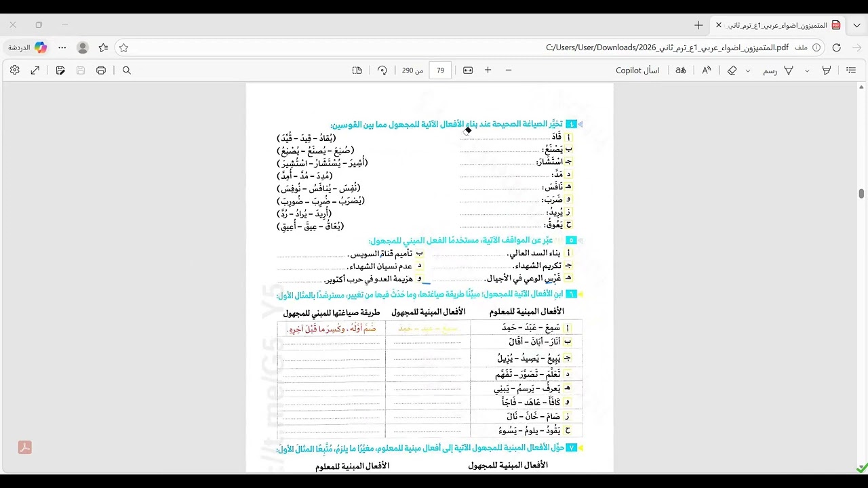Click the text 'عدم نسيان الشهداء'
The width and height of the screenshot is (868, 488).
tap(379, 266)
